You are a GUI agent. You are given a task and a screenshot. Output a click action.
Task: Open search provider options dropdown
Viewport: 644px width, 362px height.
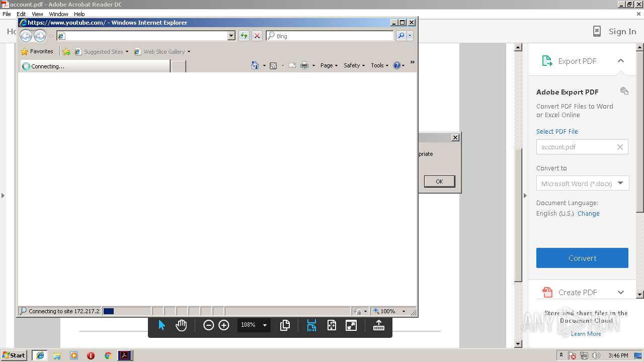click(x=410, y=36)
